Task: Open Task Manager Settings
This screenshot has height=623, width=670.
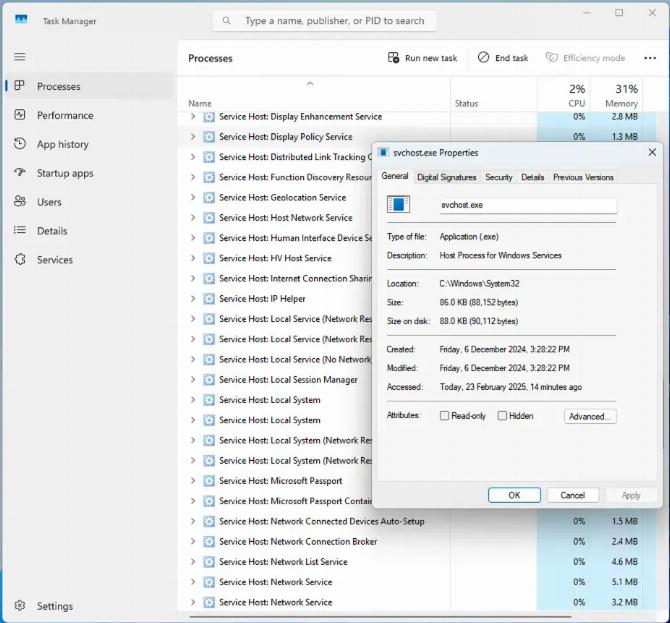Action: click(90, 606)
